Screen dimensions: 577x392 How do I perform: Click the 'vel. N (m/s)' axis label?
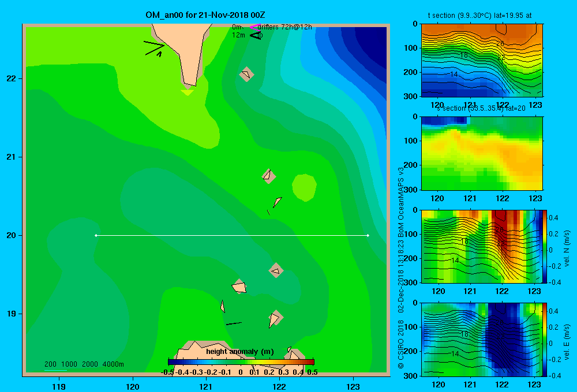[567, 248]
